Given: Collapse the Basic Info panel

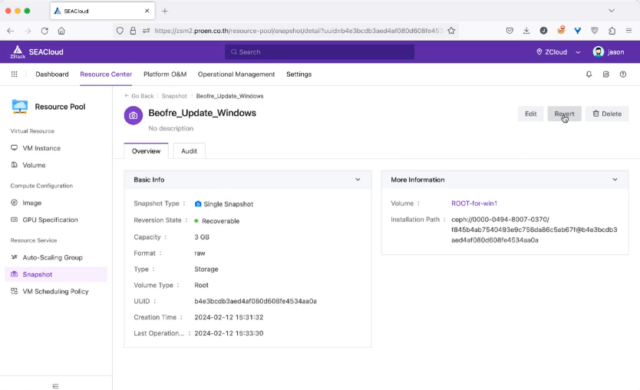Looking at the screenshot, I should tap(358, 179).
